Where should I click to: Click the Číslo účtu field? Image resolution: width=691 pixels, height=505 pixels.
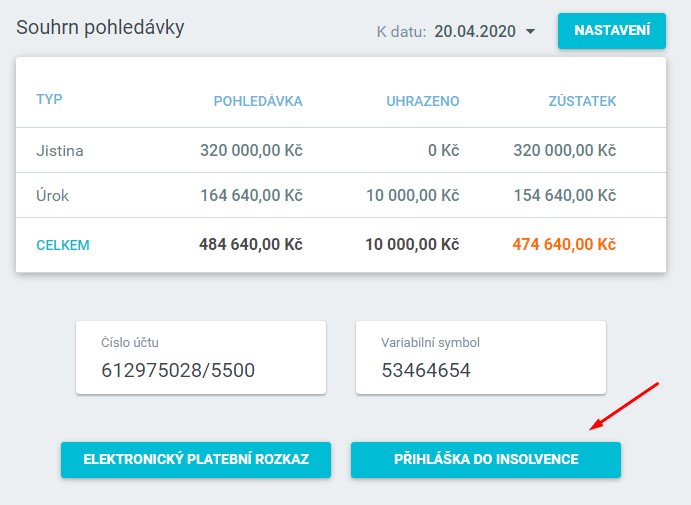[201, 358]
